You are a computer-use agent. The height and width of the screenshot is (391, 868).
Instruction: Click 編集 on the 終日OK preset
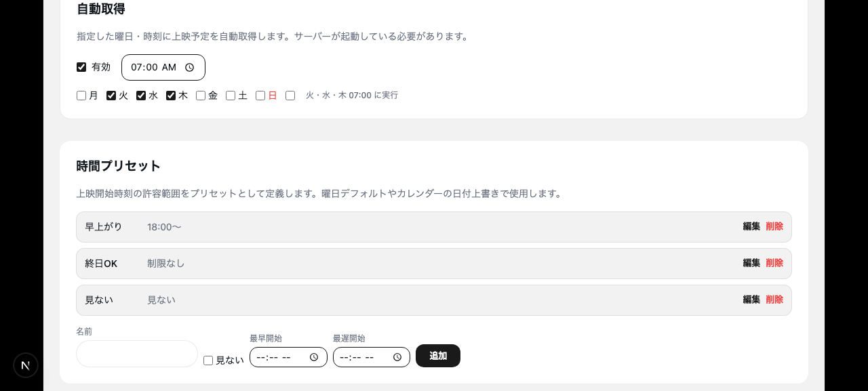(751, 263)
